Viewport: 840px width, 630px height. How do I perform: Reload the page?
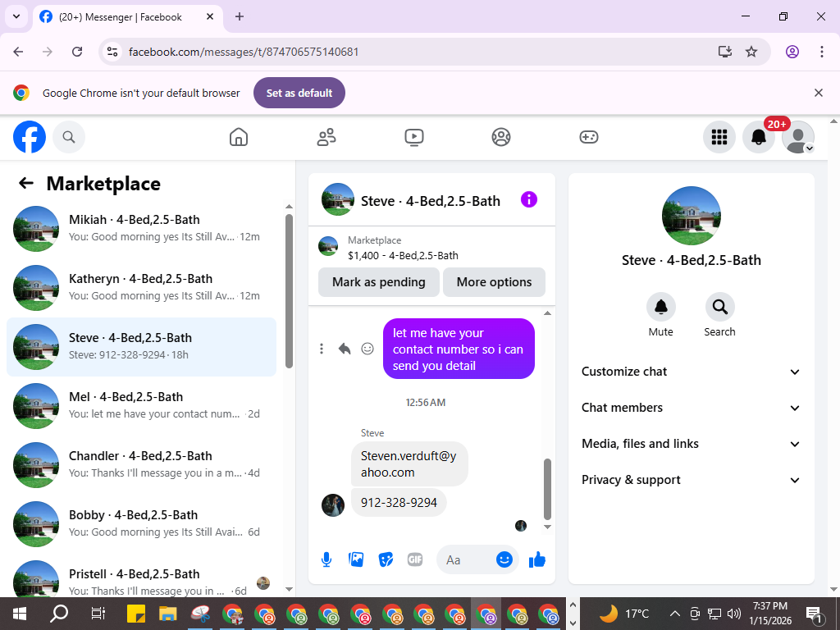(x=77, y=52)
